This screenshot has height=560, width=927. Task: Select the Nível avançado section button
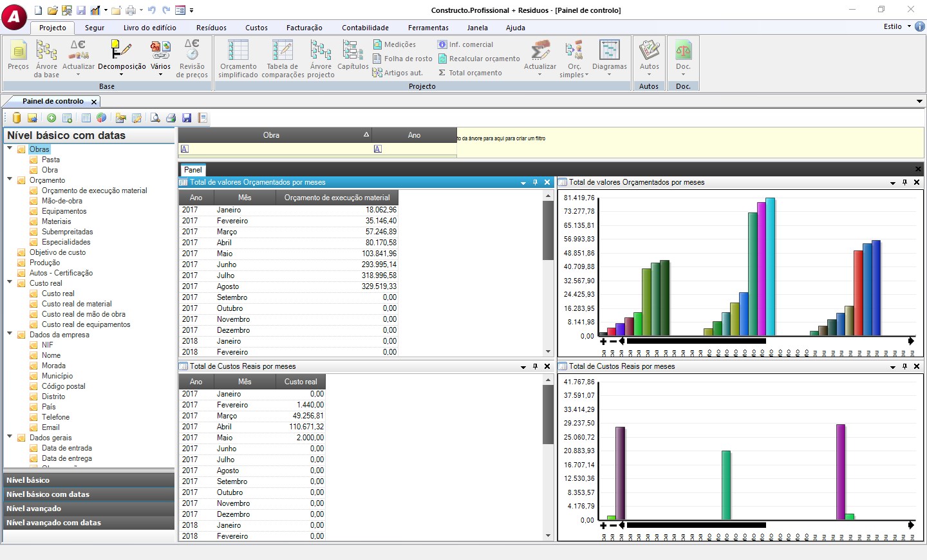pos(89,509)
